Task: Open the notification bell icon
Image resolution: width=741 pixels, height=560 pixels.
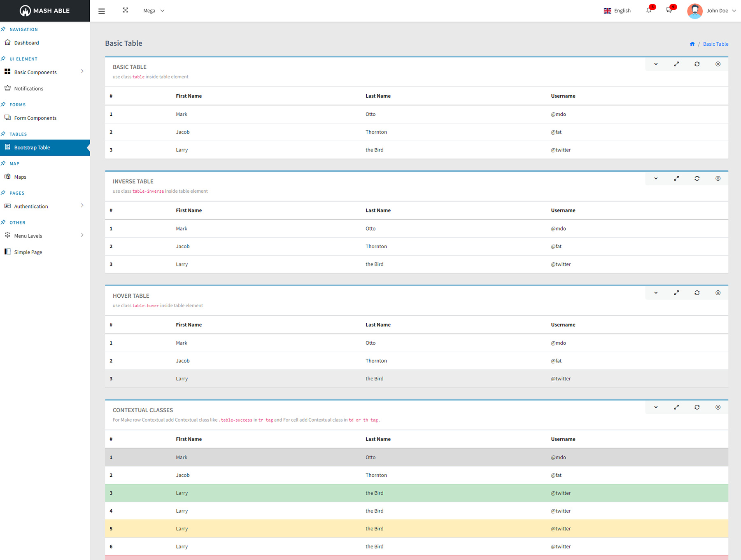Action: tap(649, 11)
